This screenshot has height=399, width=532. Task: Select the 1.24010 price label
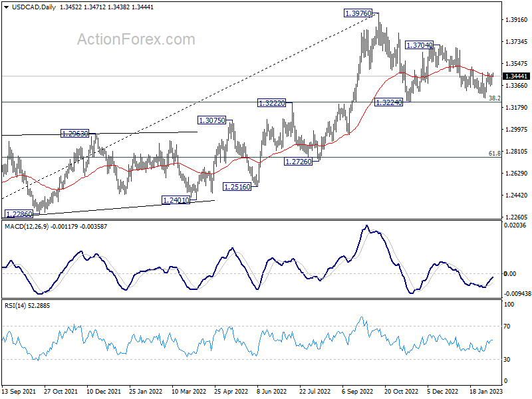[176, 200]
